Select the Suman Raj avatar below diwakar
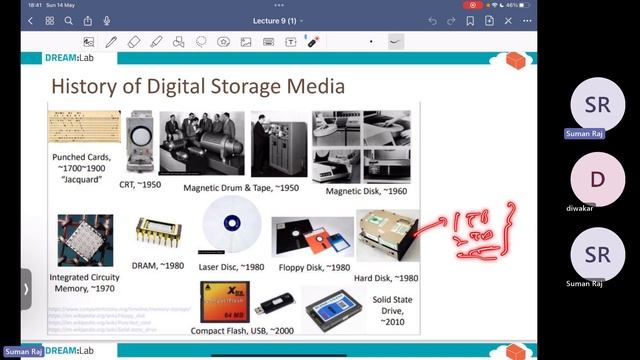This screenshot has height=360, width=640. click(598, 254)
